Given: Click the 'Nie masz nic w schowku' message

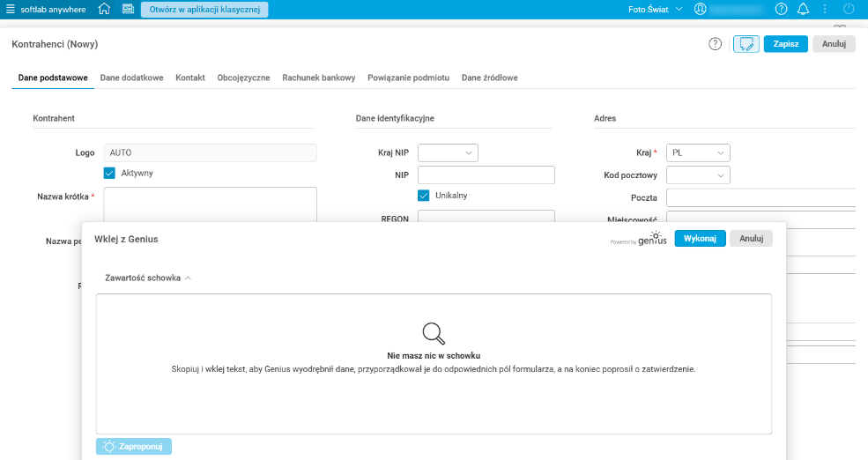Looking at the screenshot, I should click(x=434, y=356).
